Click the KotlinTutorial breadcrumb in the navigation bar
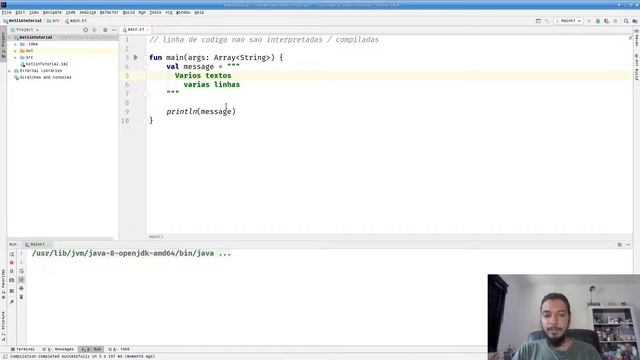The image size is (640, 360). [22, 21]
